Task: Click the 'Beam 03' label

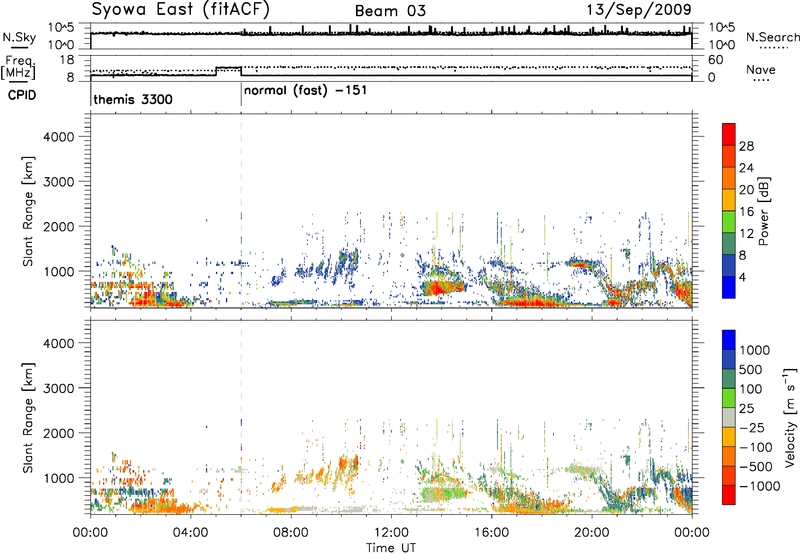Action: tap(390, 11)
